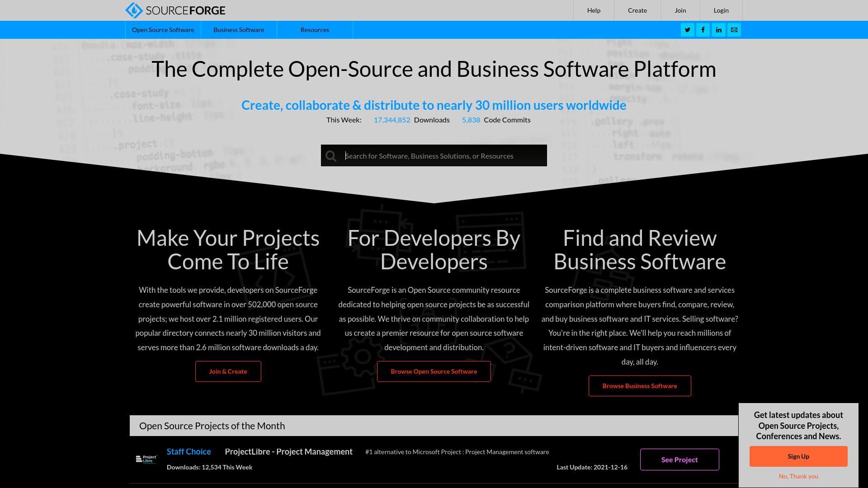The height and width of the screenshot is (488, 868).
Task: Open the Resources menu
Action: pyautogui.click(x=315, y=30)
